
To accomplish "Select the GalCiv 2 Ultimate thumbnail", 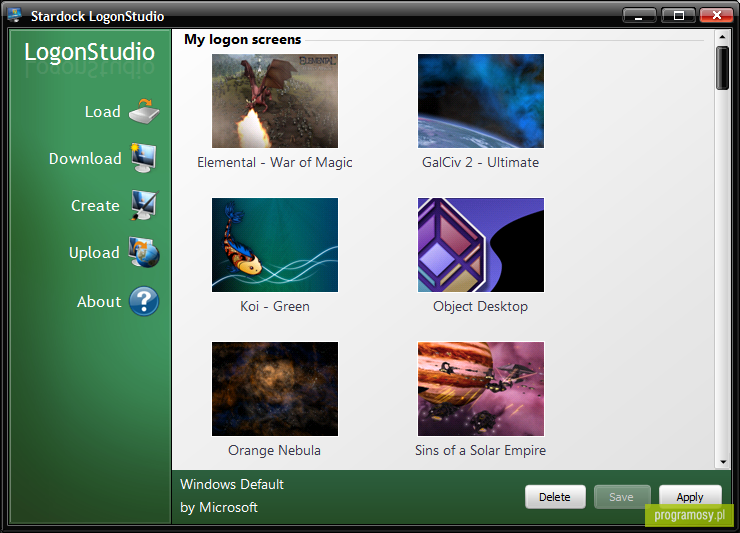I will [481, 101].
